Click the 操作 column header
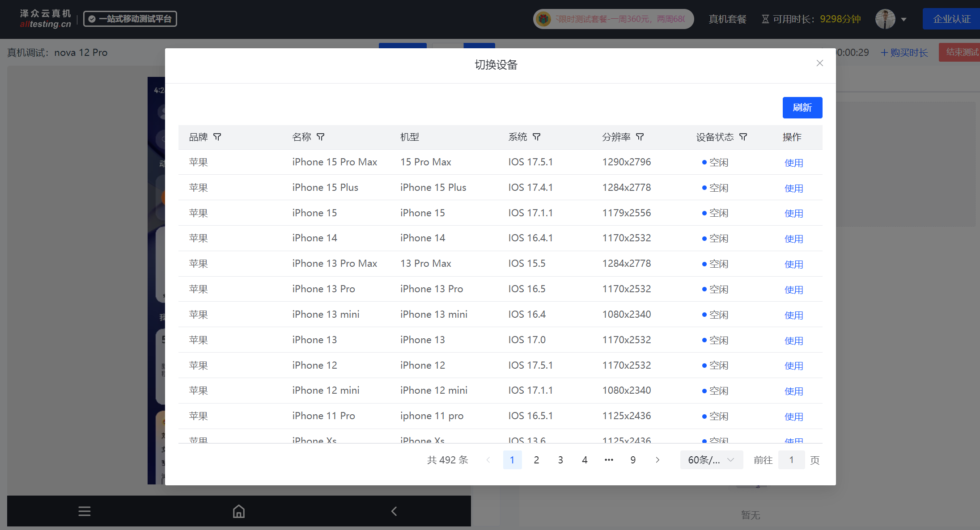This screenshot has height=530, width=980. coord(792,137)
